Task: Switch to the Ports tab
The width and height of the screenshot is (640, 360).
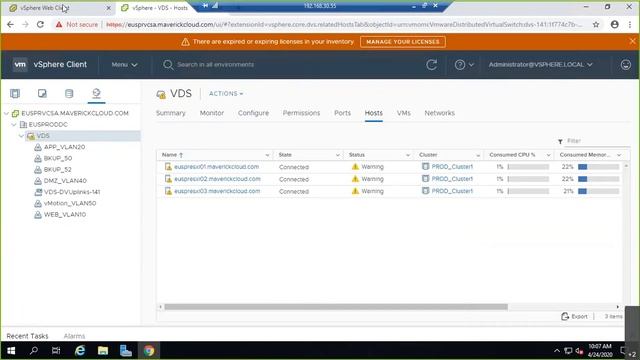Action: [342, 113]
